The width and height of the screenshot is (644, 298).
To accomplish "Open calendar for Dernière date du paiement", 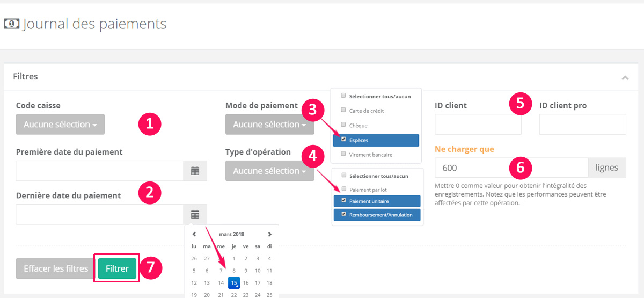I will (x=195, y=214).
